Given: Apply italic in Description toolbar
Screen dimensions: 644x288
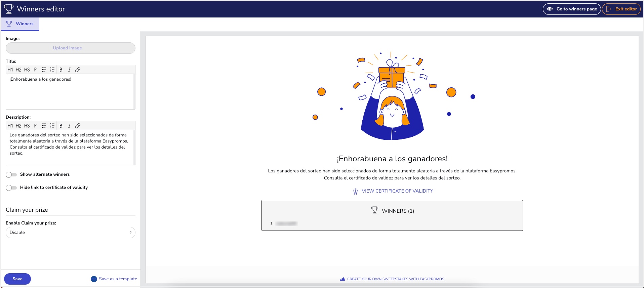Looking at the screenshot, I should click(x=69, y=126).
